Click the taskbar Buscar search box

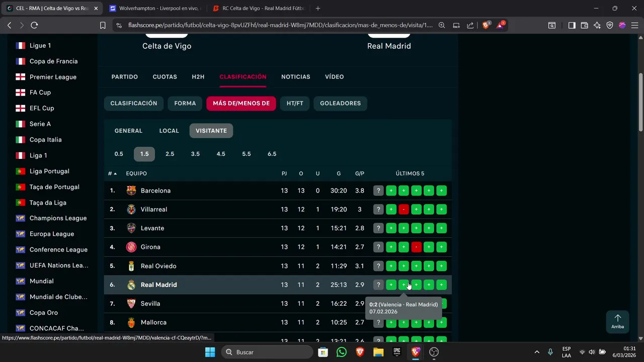[x=267, y=352]
